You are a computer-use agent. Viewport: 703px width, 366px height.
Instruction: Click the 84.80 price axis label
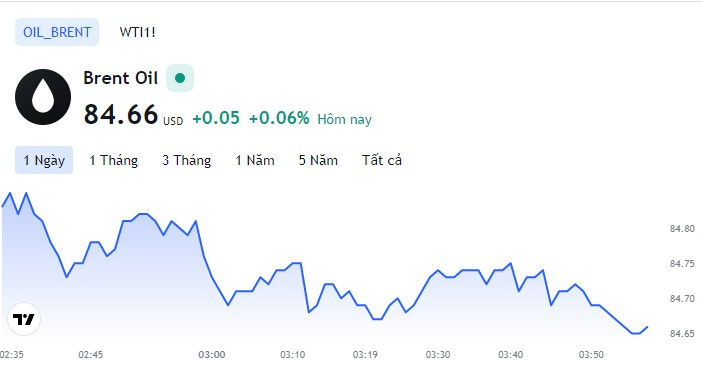[682, 229]
